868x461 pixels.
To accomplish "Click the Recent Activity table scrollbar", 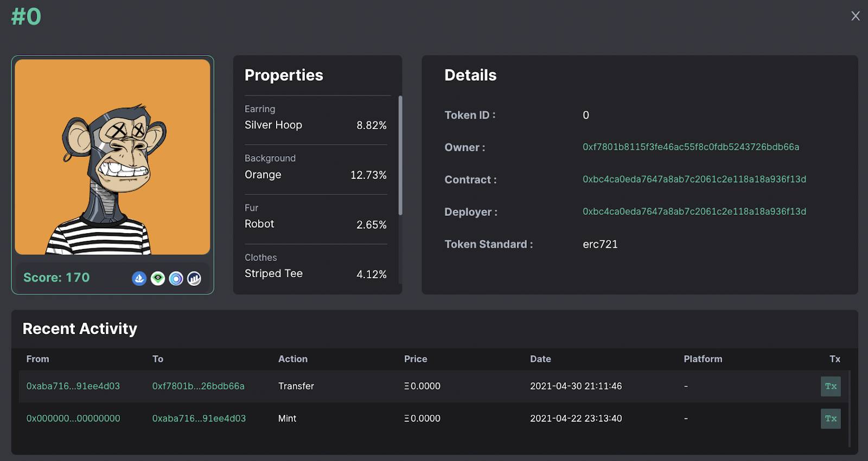I will pos(850,409).
